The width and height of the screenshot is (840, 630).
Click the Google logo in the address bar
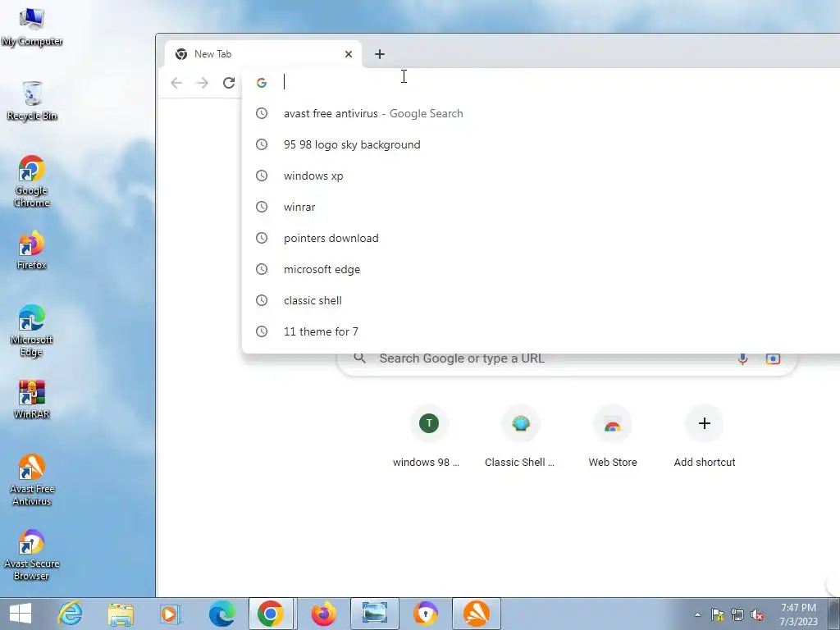point(262,83)
